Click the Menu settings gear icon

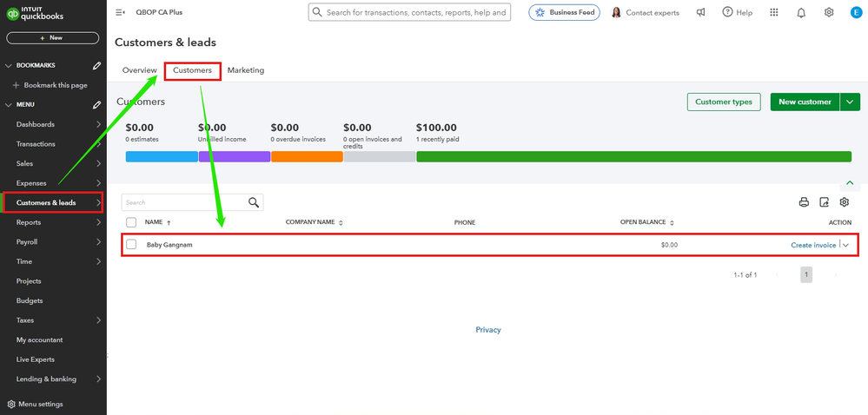(11, 404)
